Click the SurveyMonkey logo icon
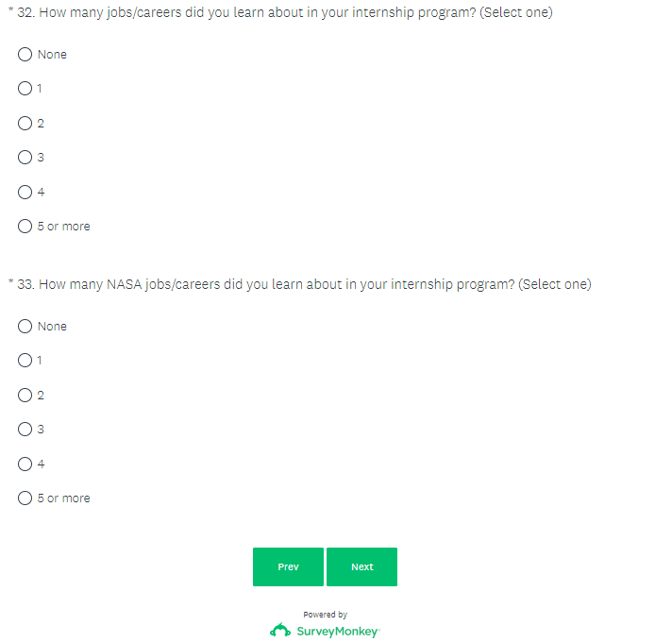 tap(280, 631)
